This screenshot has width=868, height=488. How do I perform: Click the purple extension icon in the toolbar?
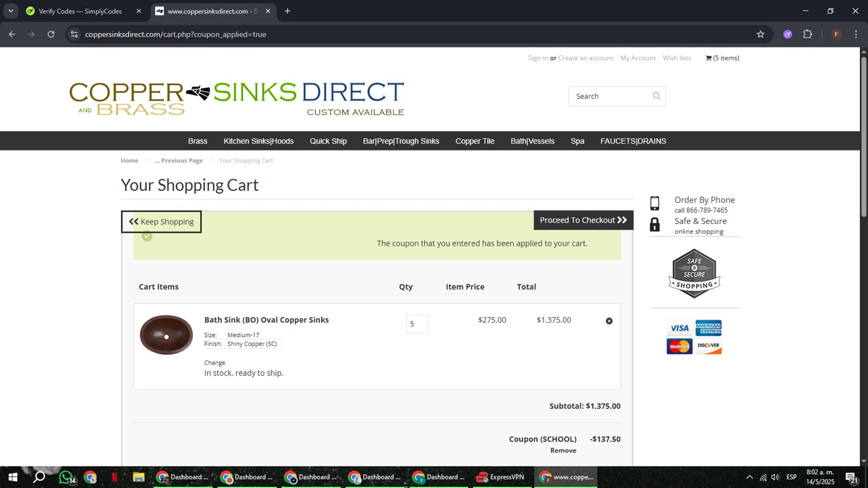point(788,34)
